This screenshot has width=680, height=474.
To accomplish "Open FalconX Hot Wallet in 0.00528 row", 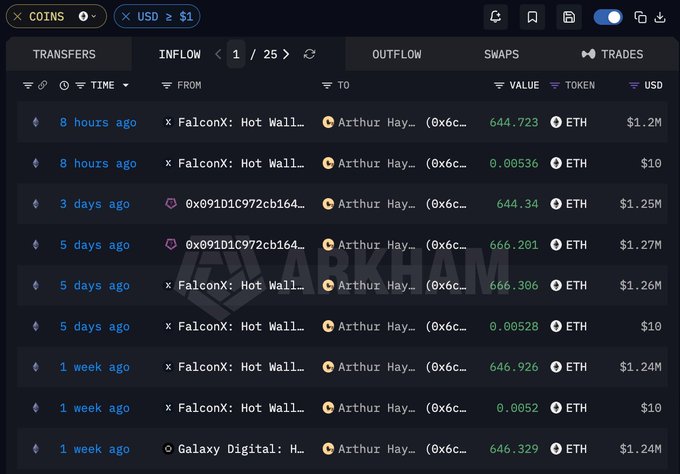I will coord(241,326).
